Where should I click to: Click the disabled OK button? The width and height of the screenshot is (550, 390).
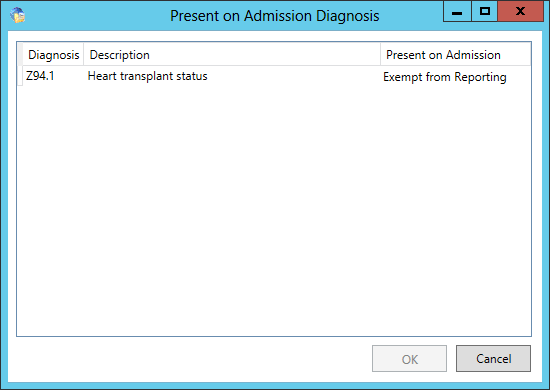tap(409, 358)
